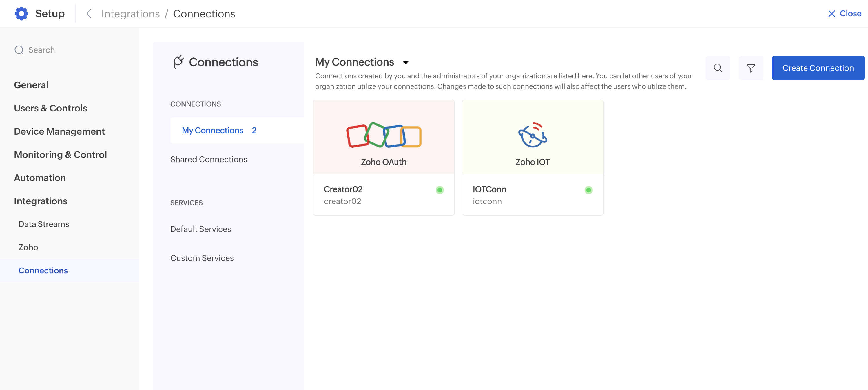This screenshot has height=390, width=868.
Task: Expand the Integrations section
Action: coord(41,201)
